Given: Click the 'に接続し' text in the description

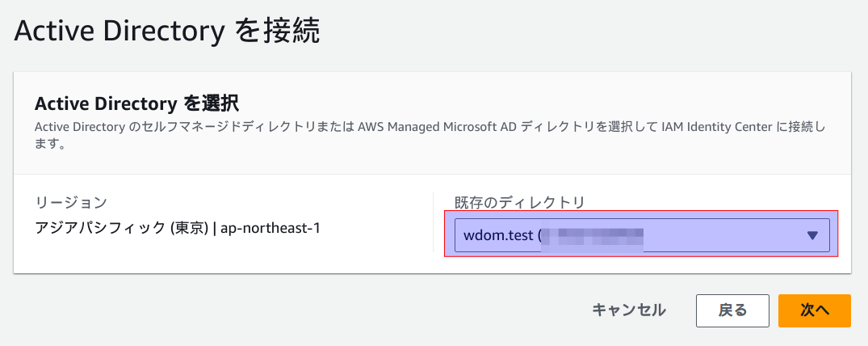Looking at the screenshot, I should click(809, 128).
